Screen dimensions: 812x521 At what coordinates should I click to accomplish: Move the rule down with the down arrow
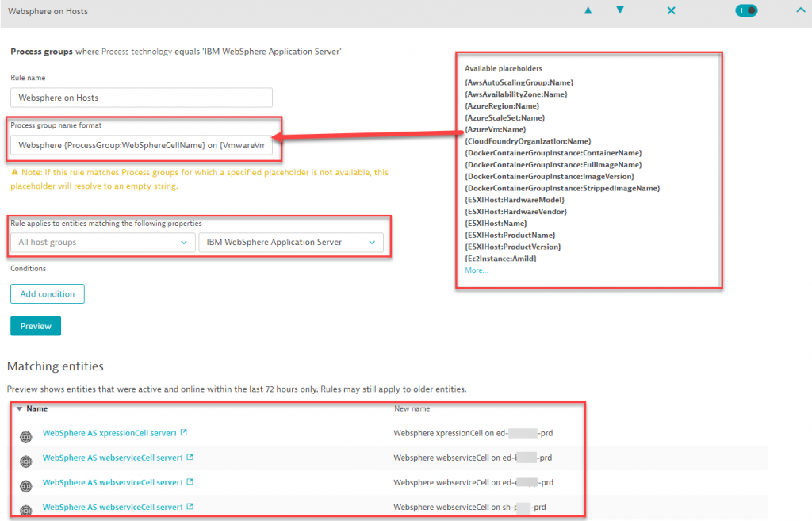(620, 11)
